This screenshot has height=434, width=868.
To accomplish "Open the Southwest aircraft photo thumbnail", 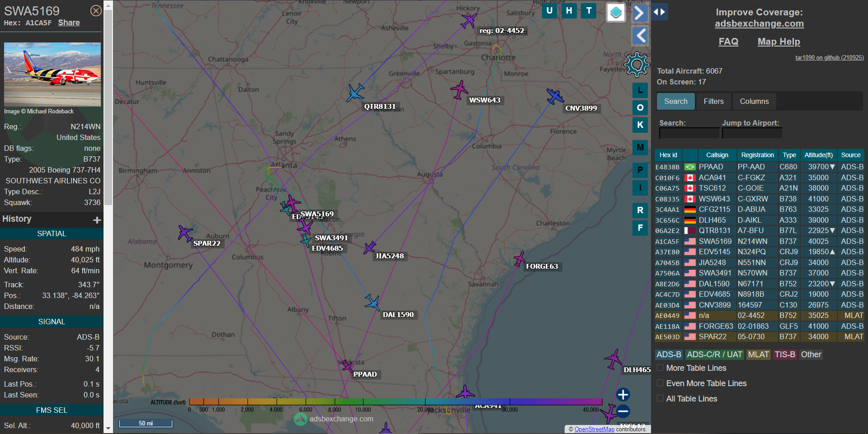I will click(52, 75).
